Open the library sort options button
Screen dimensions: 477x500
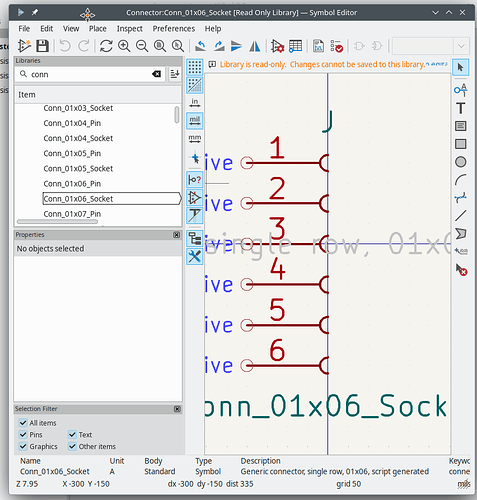tap(175, 74)
